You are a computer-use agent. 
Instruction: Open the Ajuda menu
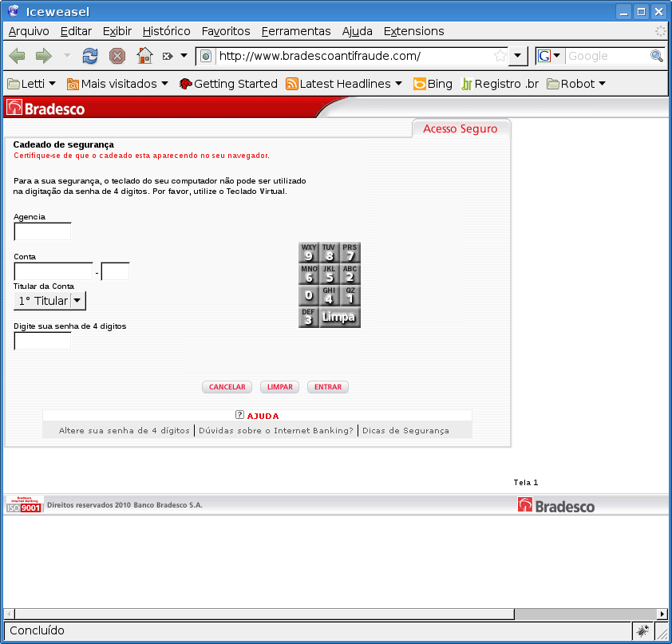pos(357,31)
